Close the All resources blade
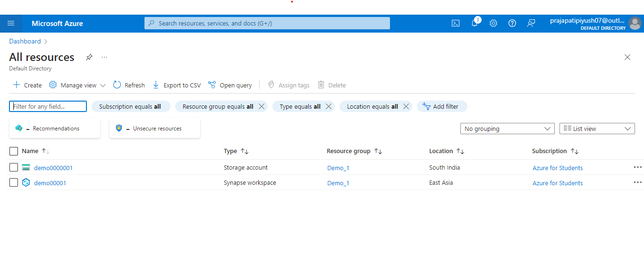Viewport: 644px width, 258px height. tap(627, 57)
